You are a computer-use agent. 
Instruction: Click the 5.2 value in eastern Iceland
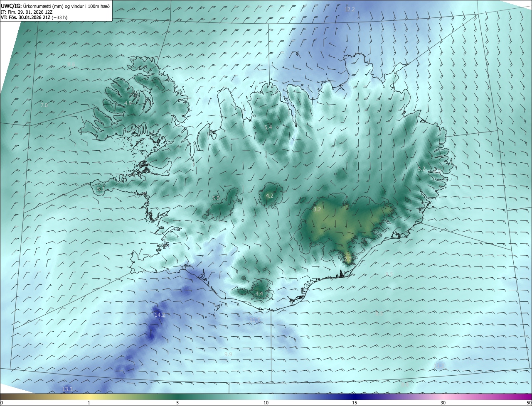click(x=421, y=169)
